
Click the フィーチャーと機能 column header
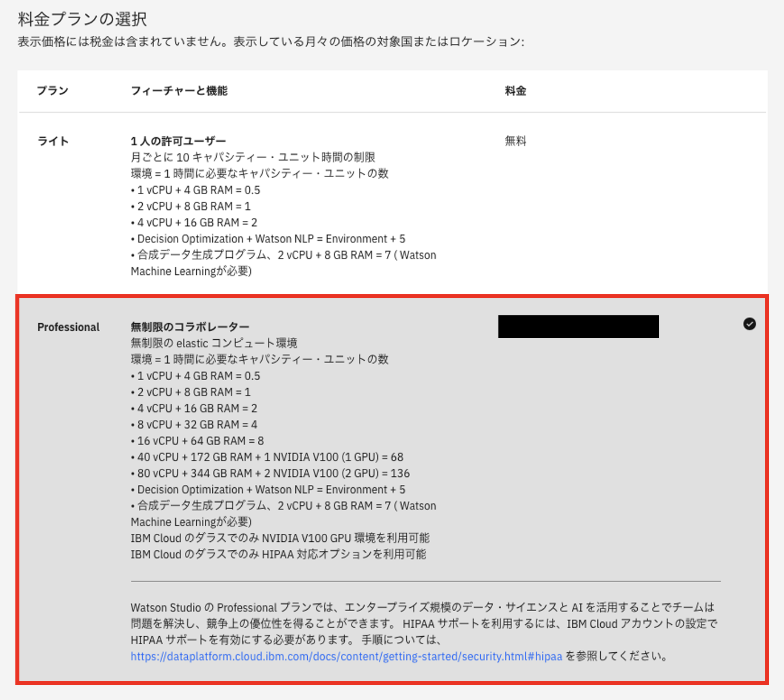[179, 90]
